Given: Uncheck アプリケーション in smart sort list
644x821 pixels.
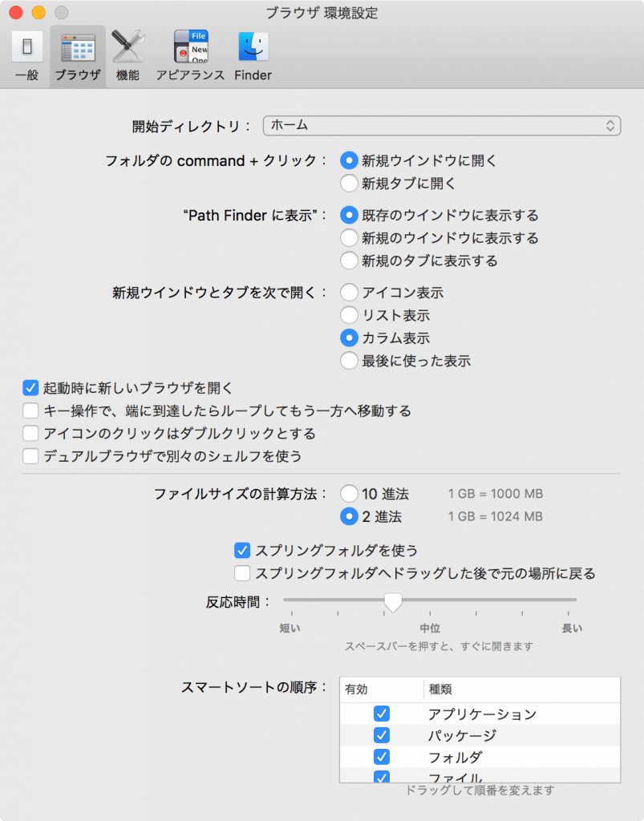Looking at the screenshot, I should click(382, 714).
